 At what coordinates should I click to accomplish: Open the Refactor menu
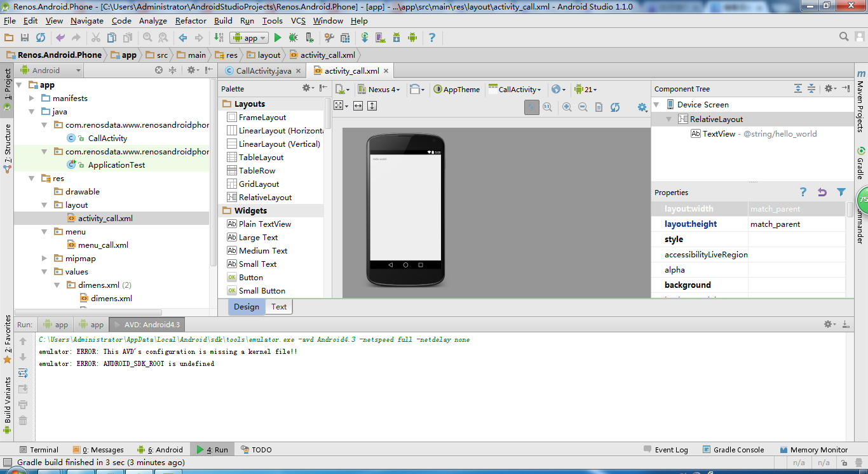191,20
